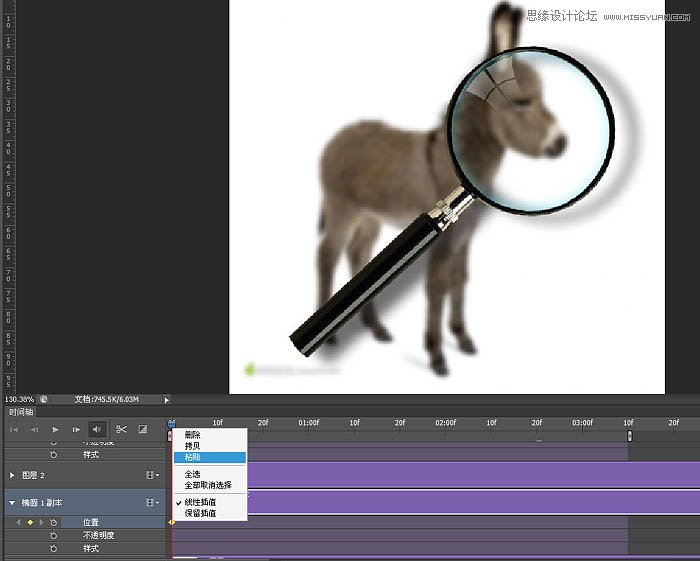Play the timeline animation
The height and width of the screenshot is (561, 700).
pos(55,429)
